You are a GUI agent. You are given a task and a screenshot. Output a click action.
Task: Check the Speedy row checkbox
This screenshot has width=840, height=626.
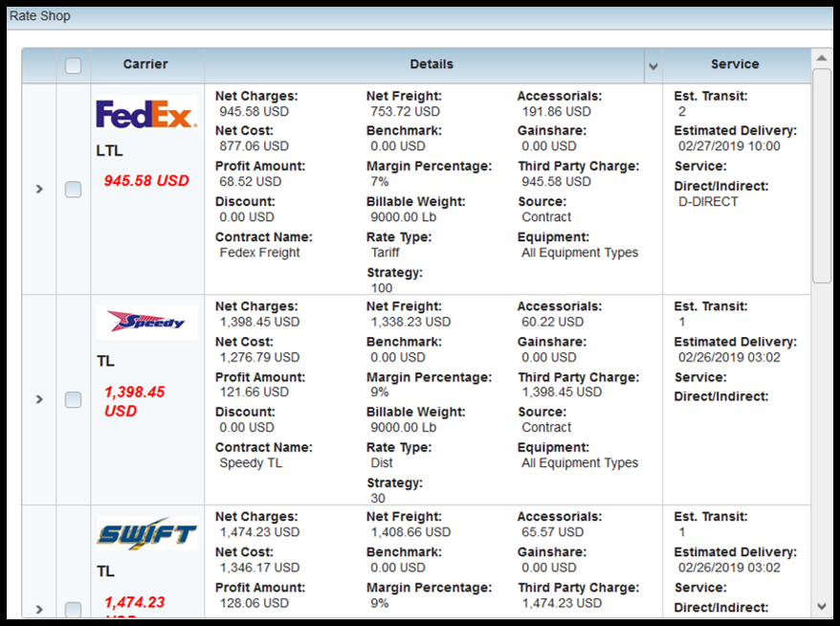73,399
